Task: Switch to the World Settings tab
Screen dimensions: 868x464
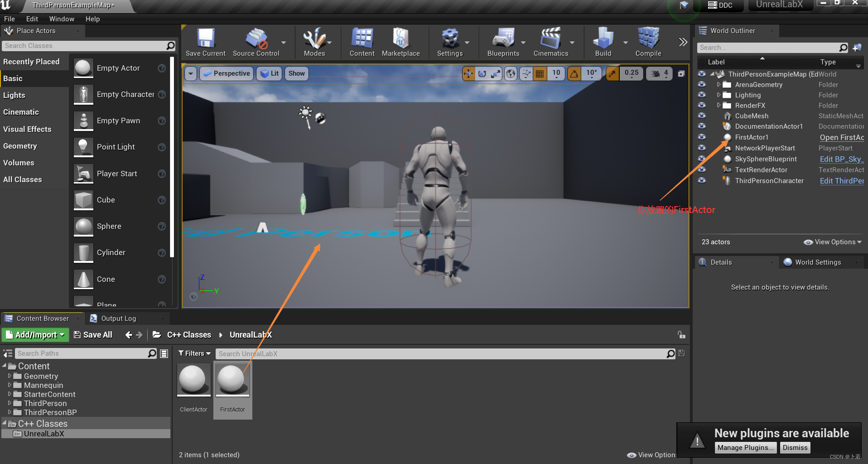Action: click(818, 262)
